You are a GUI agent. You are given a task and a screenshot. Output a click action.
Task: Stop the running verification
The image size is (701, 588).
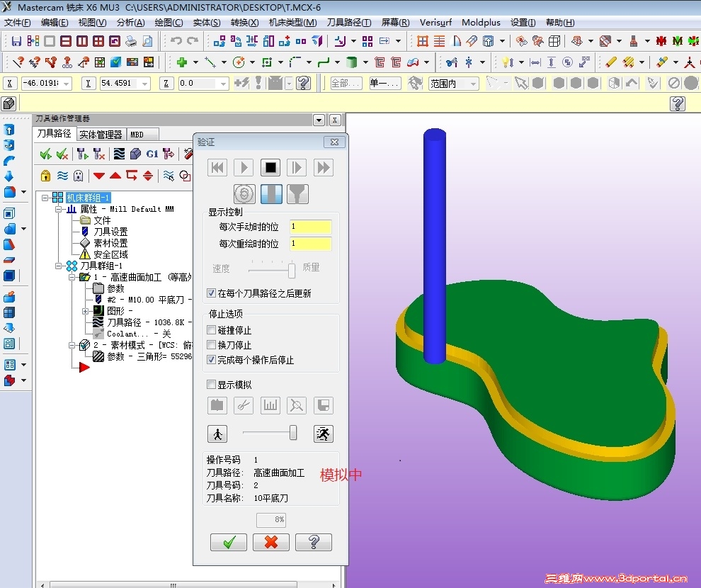[x=270, y=168]
